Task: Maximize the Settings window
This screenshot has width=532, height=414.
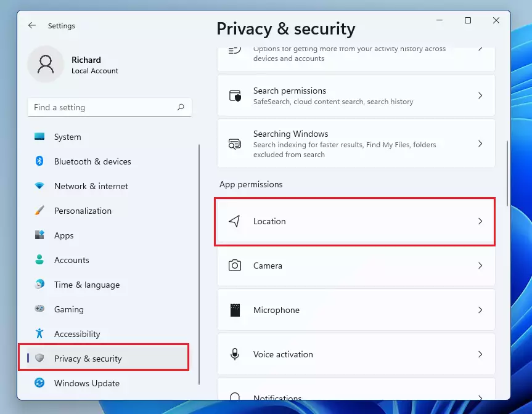Action: coord(468,20)
